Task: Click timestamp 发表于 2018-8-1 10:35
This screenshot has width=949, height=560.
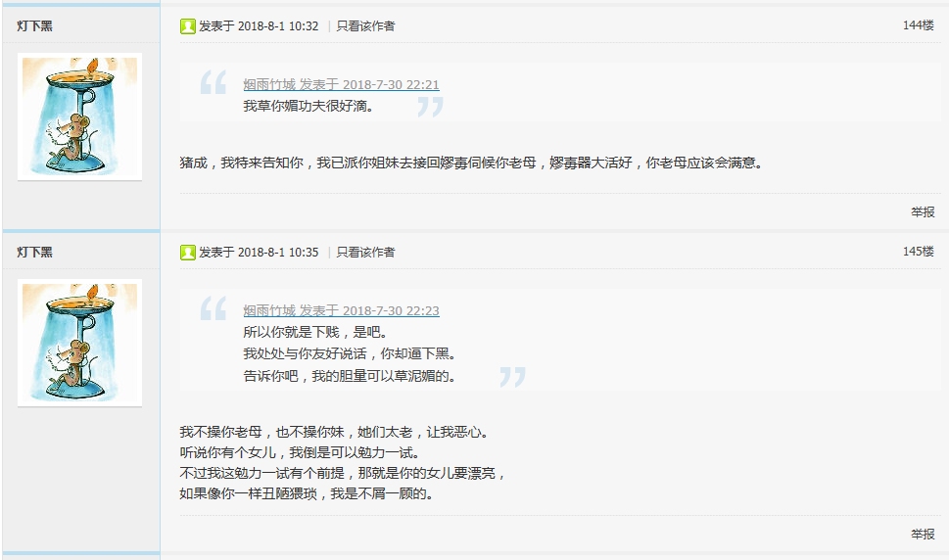Action: tap(259, 253)
